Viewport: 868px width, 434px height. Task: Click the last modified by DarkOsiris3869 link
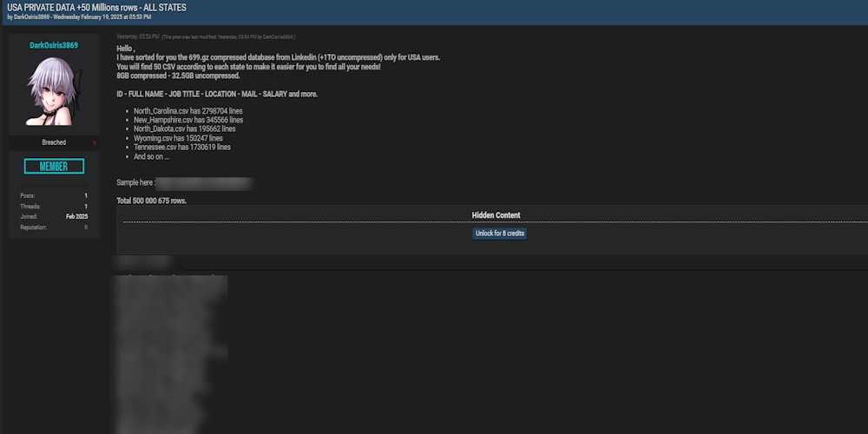[278, 37]
